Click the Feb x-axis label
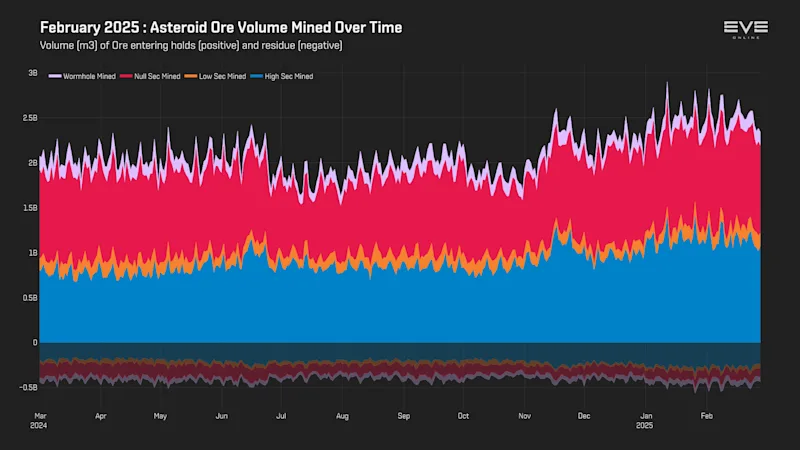Viewport: 800px width, 450px height. click(x=707, y=416)
